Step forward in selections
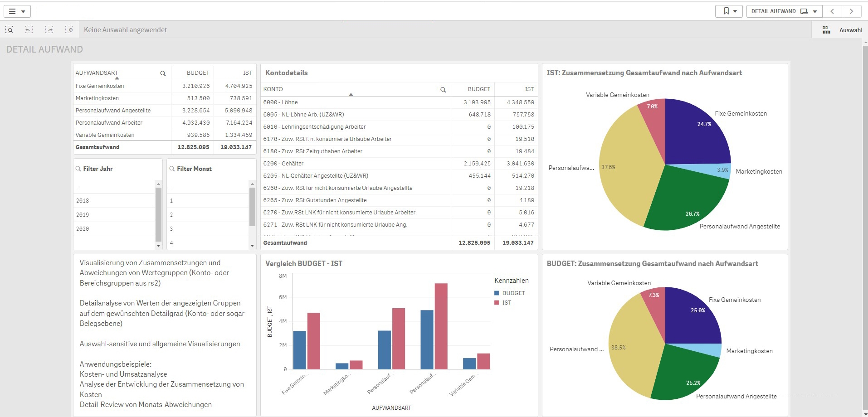 pos(49,29)
